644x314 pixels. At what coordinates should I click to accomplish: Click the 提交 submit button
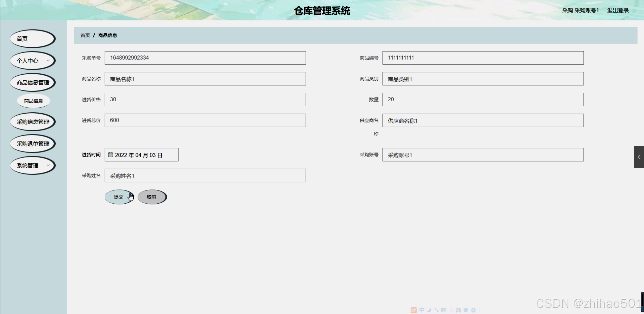[119, 197]
